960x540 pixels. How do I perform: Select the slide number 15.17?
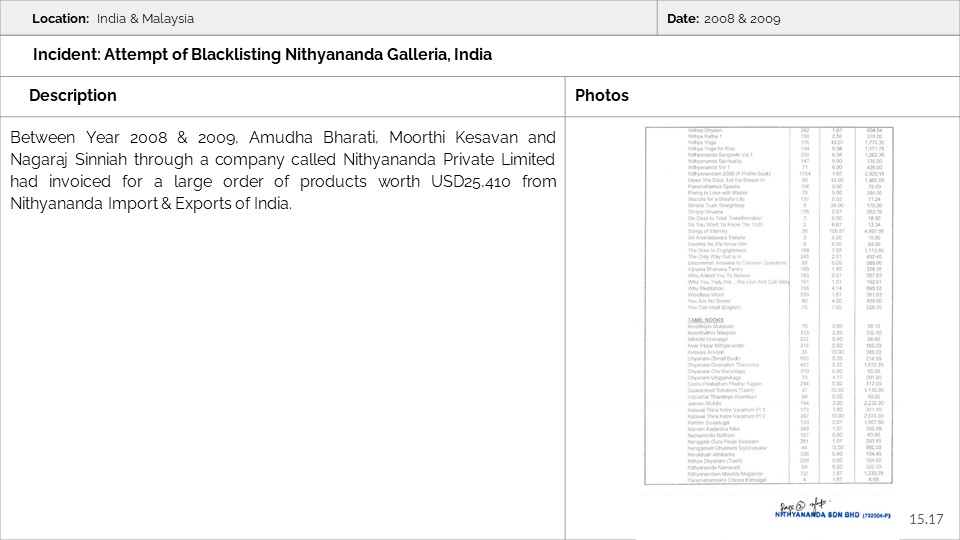[x=926, y=519]
